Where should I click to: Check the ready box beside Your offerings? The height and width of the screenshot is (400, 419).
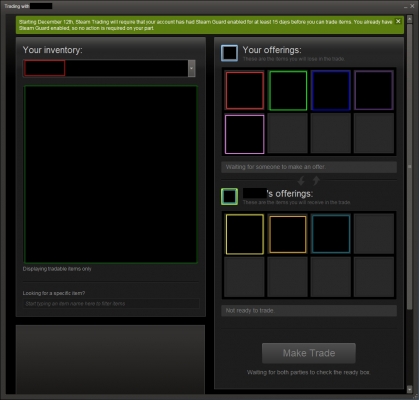[229, 53]
